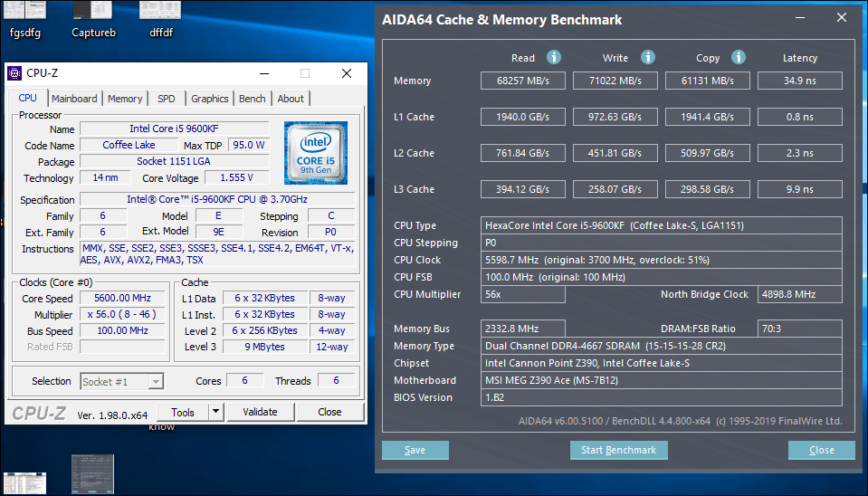The width and height of the screenshot is (868, 496).
Task: Click the Copy info icon in AIDA64
Action: coord(739,57)
